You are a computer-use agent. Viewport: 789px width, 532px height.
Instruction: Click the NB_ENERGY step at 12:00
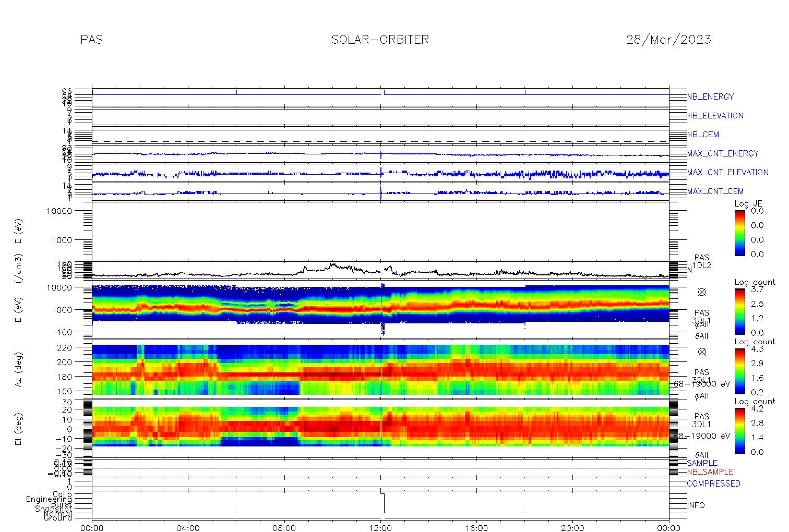(x=382, y=92)
